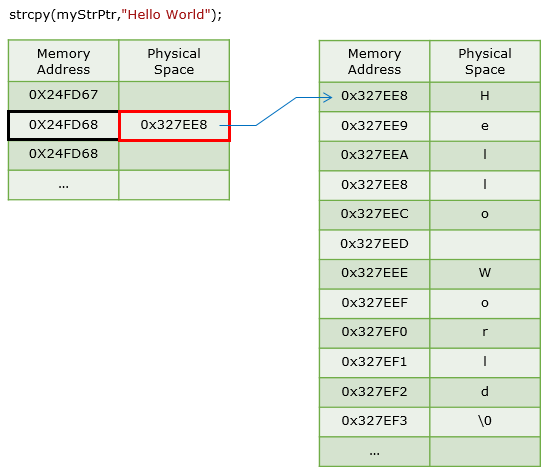Click the 0x327EE9 address cell

pos(374,126)
